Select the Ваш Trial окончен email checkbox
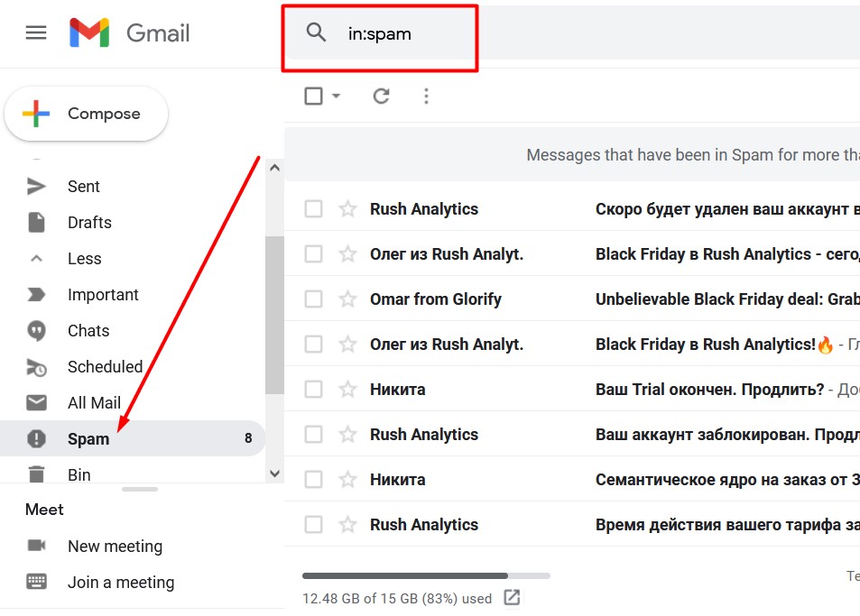 [x=313, y=389]
